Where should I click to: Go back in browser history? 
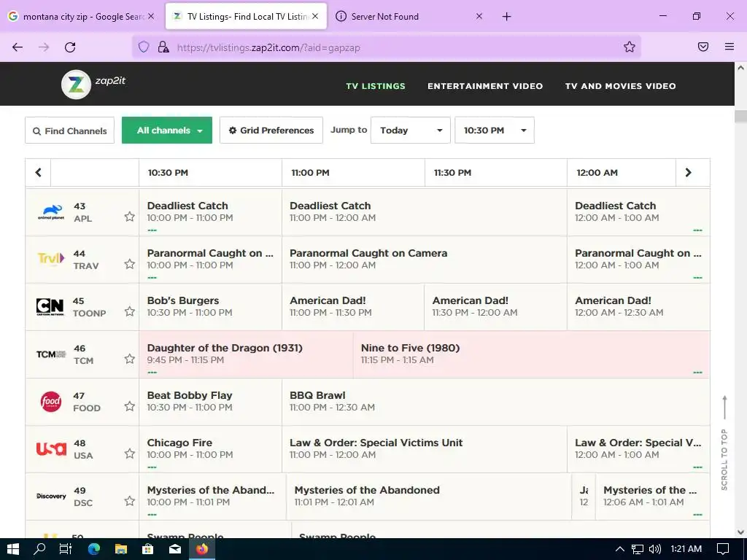tap(18, 47)
